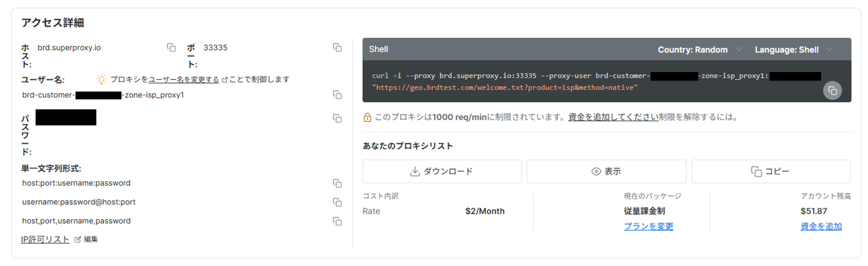Copy the username brd-customer zone-isp_proxy1
The width and height of the screenshot is (868, 266).
pos(337,95)
